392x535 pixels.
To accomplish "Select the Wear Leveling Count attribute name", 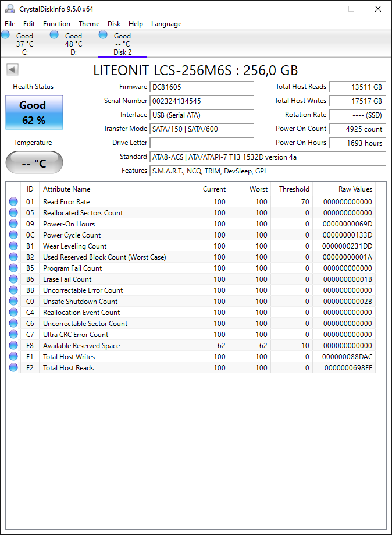I will [74, 246].
